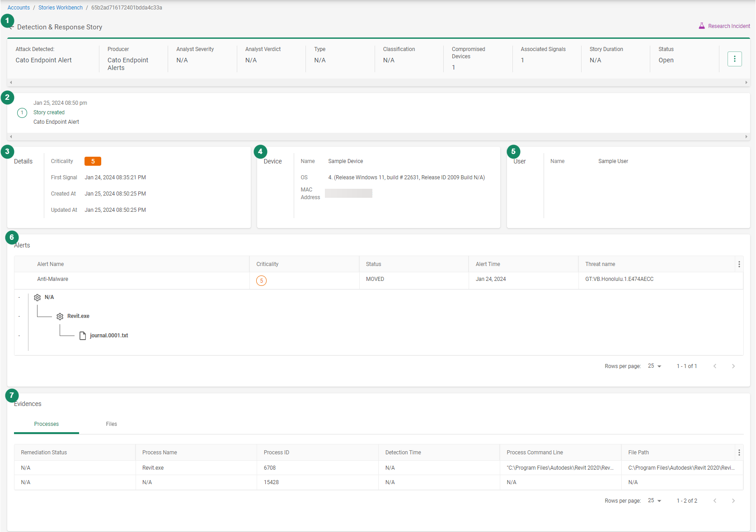The image size is (756, 532).
Task: Open Evidences table column options menu
Action: (739, 453)
